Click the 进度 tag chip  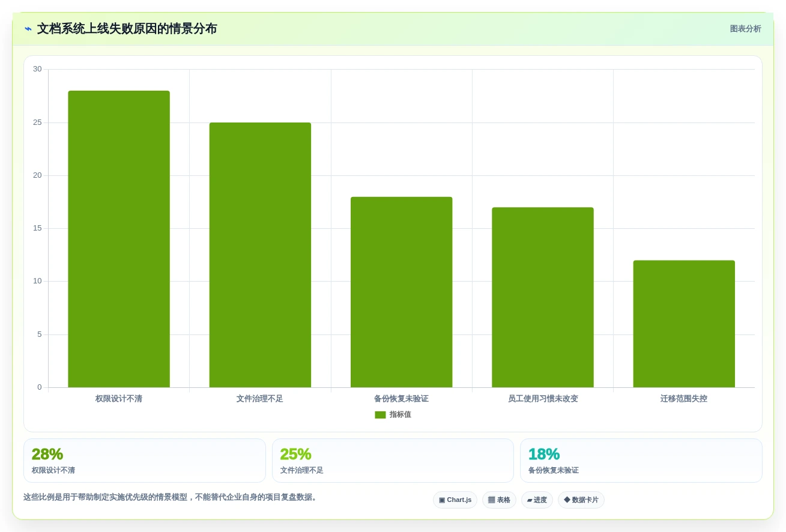(537, 500)
